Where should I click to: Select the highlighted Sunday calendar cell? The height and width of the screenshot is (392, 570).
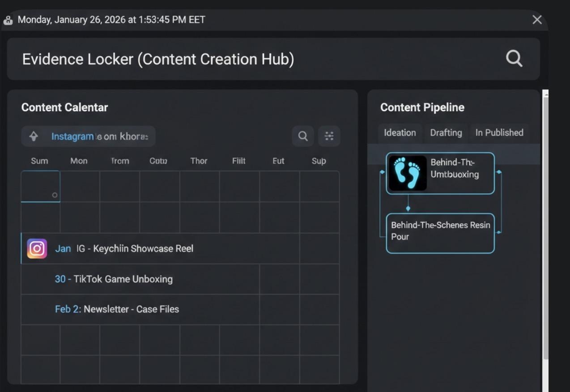pos(40,187)
